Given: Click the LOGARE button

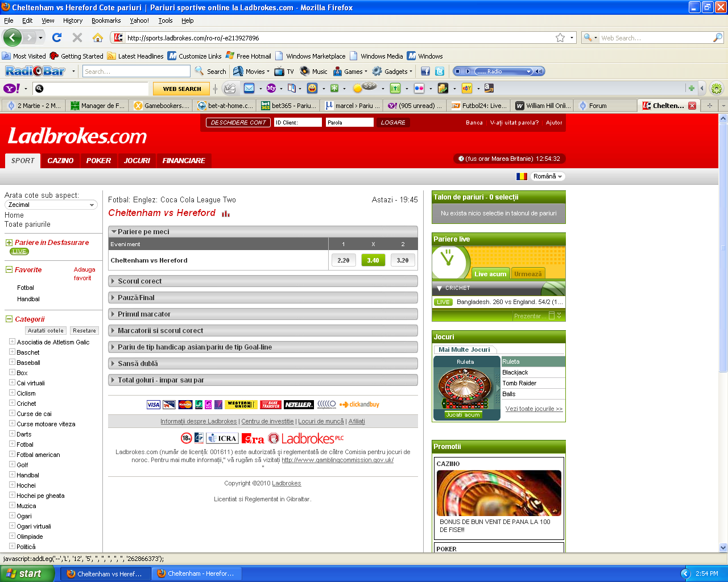Looking at the screenshot, I should [393, 123].
